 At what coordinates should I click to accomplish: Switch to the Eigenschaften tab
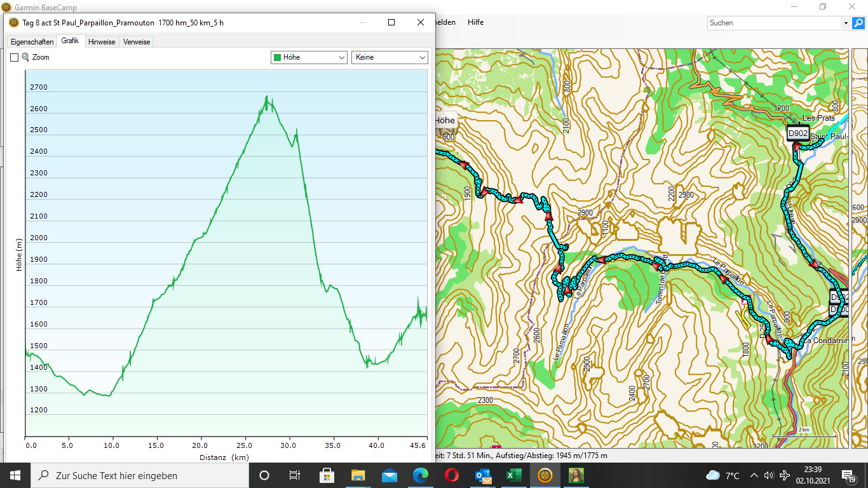(32, 42)
